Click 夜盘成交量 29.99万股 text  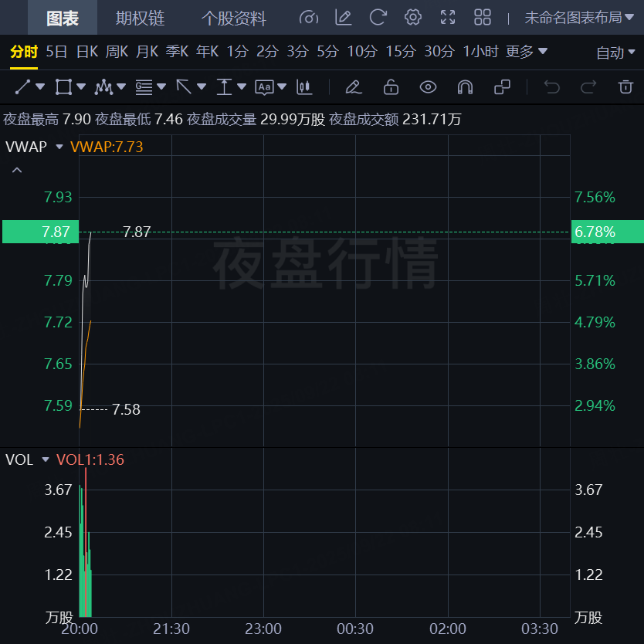256,120
